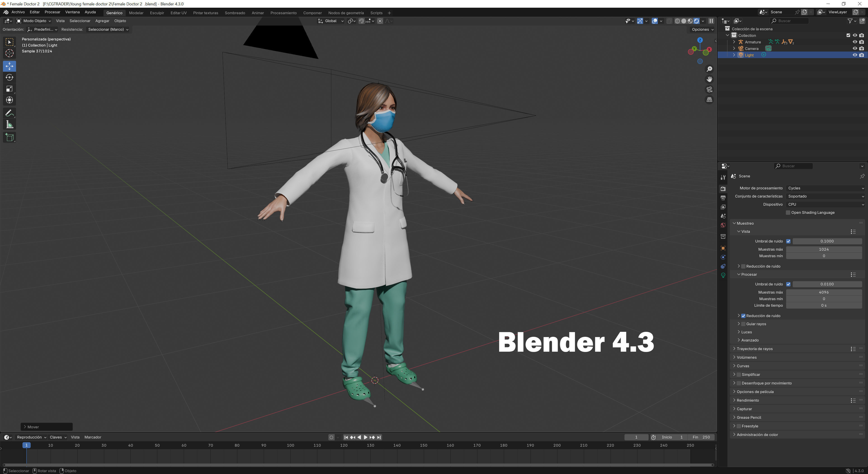868x474 pixels.
Task: Disable Light rendering camera icon
Action: [x=862, y=55]
